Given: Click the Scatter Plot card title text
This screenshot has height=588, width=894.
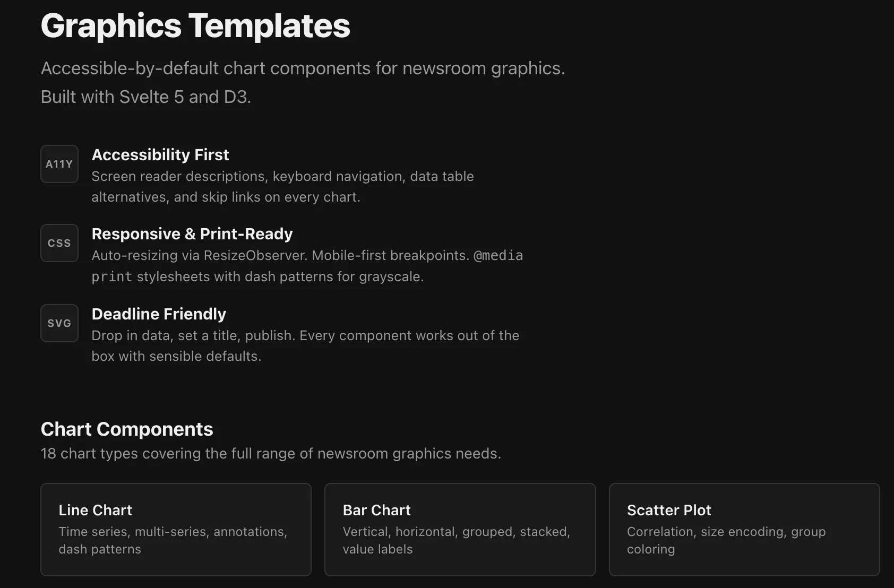Looking at the screenshot, I should click(x=669, y=510).
